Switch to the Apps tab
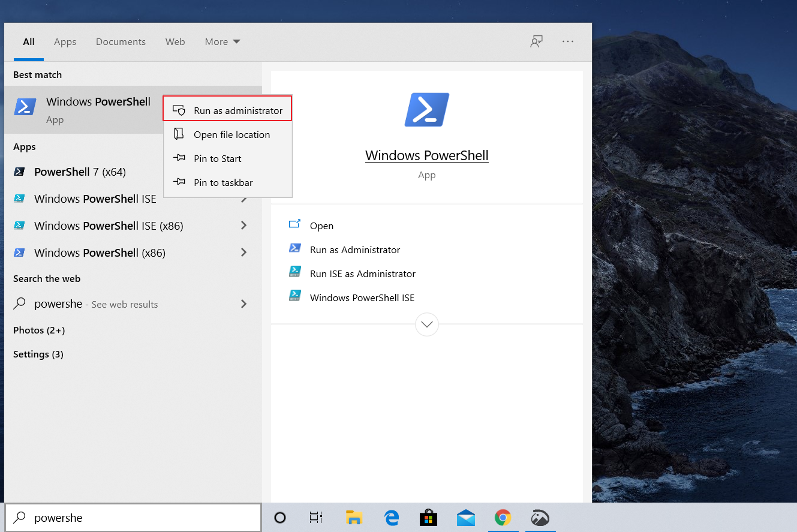Viewport: 797px width, 532px height. [65, 42]
